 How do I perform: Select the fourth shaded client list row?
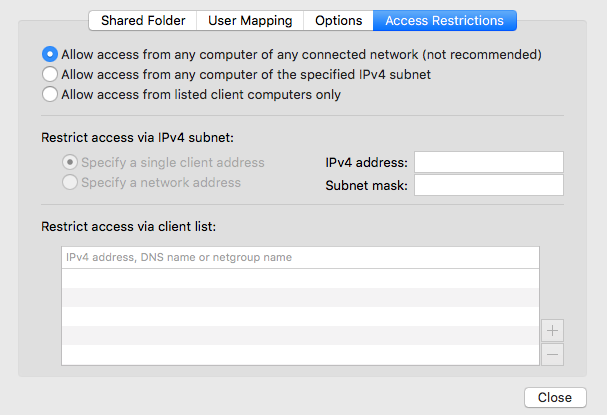300,335
